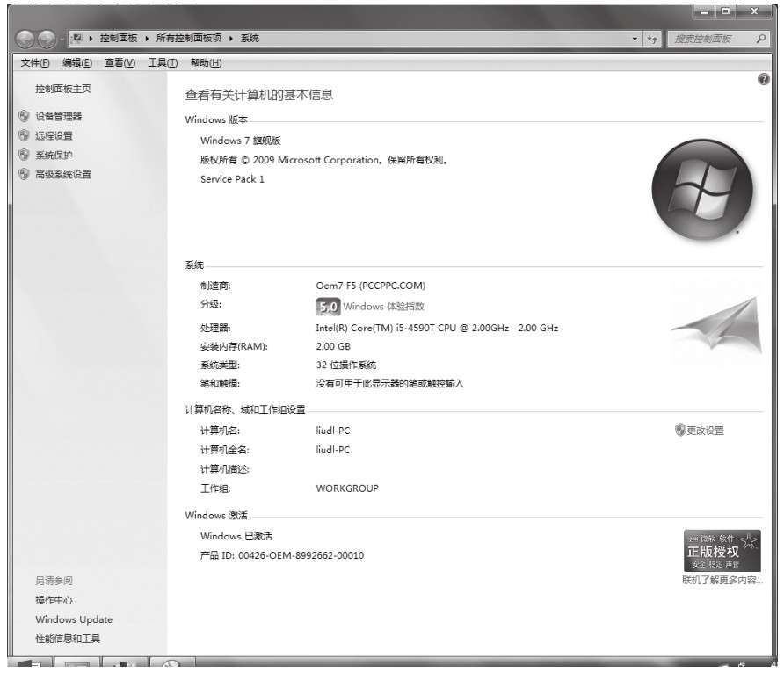
Task: Open the 工具(T) menu
Action: 163,62
